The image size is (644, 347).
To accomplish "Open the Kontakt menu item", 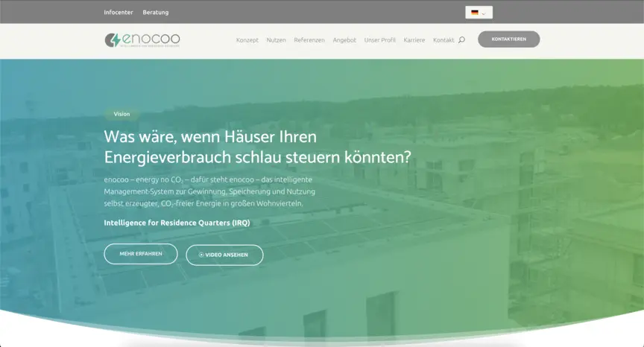I will 443,39.
